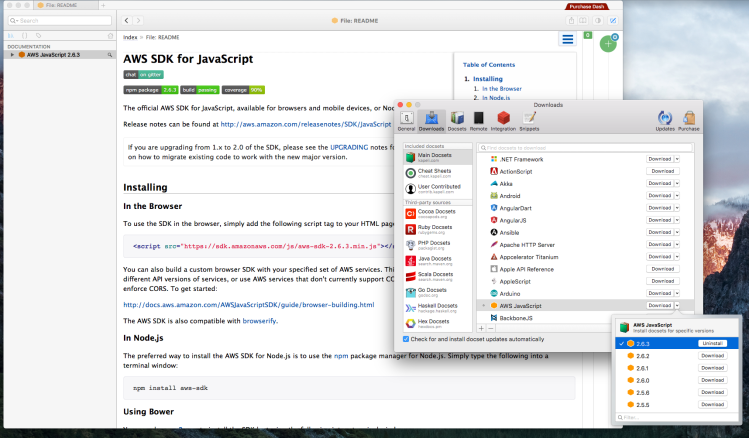Open Haskell Docsets third-party source
This screenshot has height=438, width=749.
coord(438,308)
